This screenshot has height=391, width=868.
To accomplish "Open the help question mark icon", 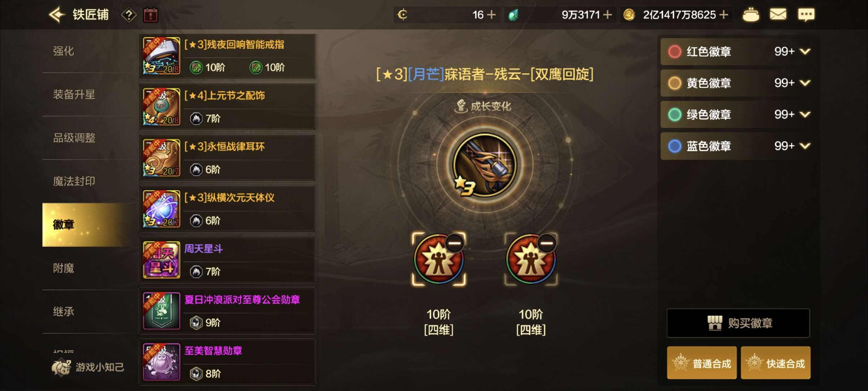I will click(129, 15).
